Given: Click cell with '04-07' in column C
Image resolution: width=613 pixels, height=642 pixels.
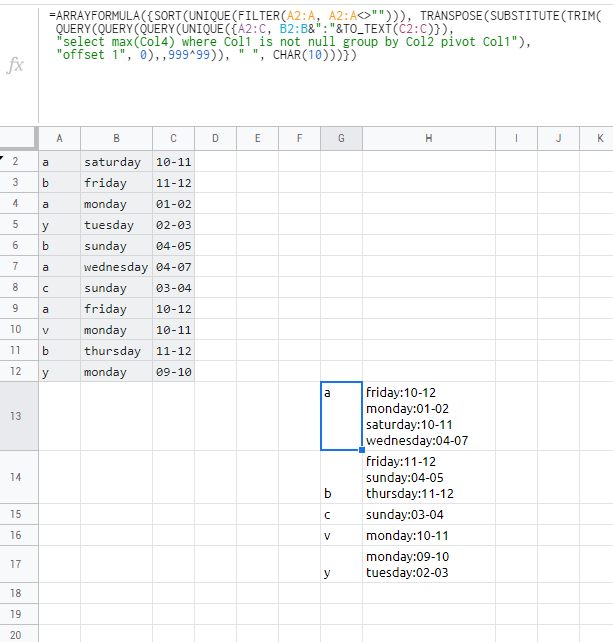Looking at the screenshot, I should tap(174, 267).
